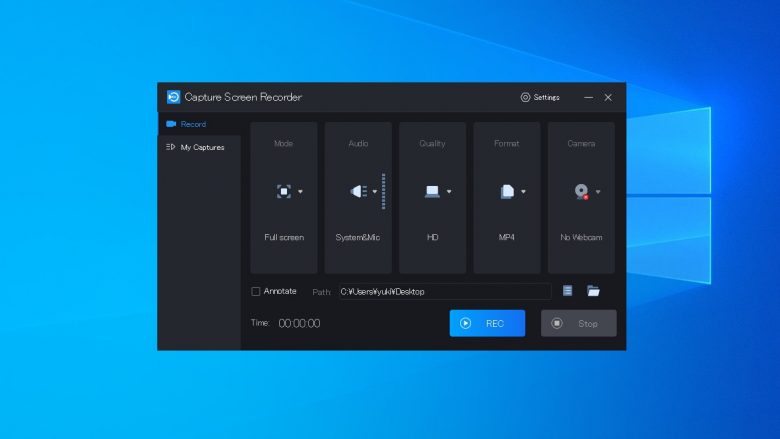The height and width of the screenshot is (439, 780).
Task: Switch to the Record tab
Action: pos(199,124)
